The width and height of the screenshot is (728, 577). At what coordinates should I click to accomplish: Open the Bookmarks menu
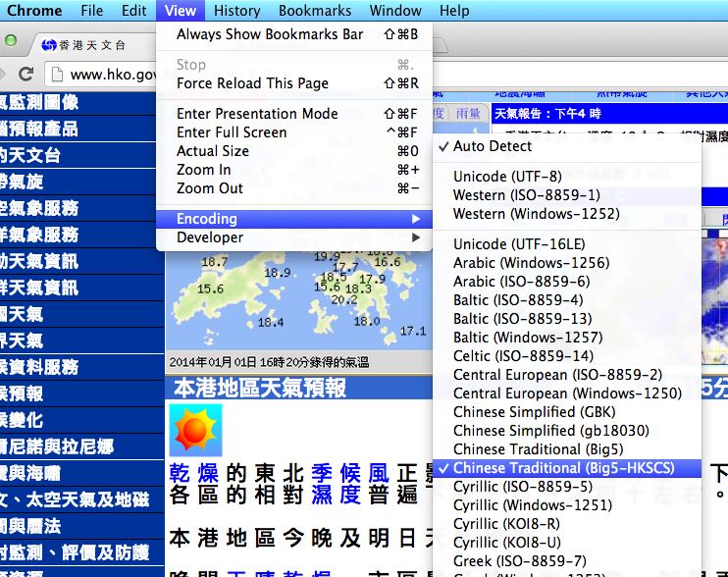point(315,10)
